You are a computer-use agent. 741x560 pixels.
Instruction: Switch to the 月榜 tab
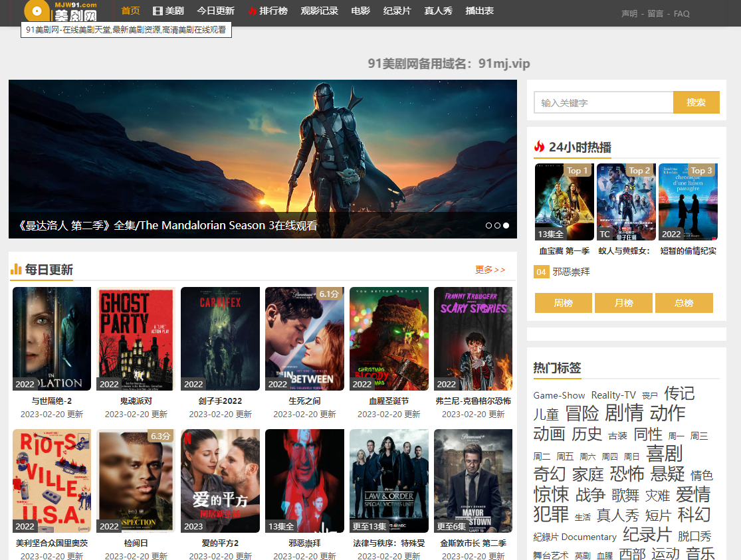(623, 303)
